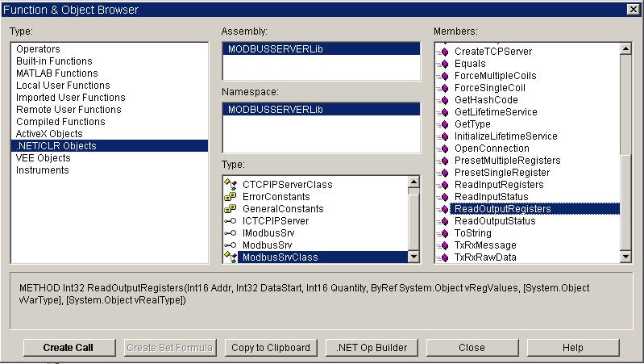Click the TxRxMessage method icon
This screenshot has width=644, height=364.
click(x=442, y=245)
